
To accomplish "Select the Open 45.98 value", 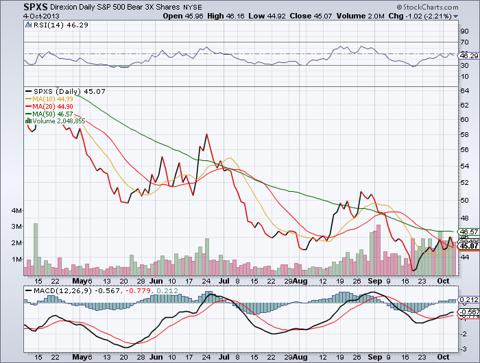I will pyautogui.click(x=183, y=16).
